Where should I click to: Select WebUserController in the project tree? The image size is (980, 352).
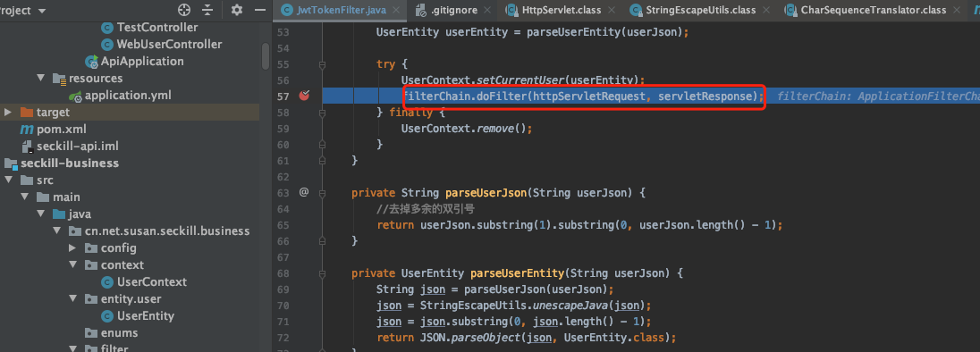[x=169, y=45]
